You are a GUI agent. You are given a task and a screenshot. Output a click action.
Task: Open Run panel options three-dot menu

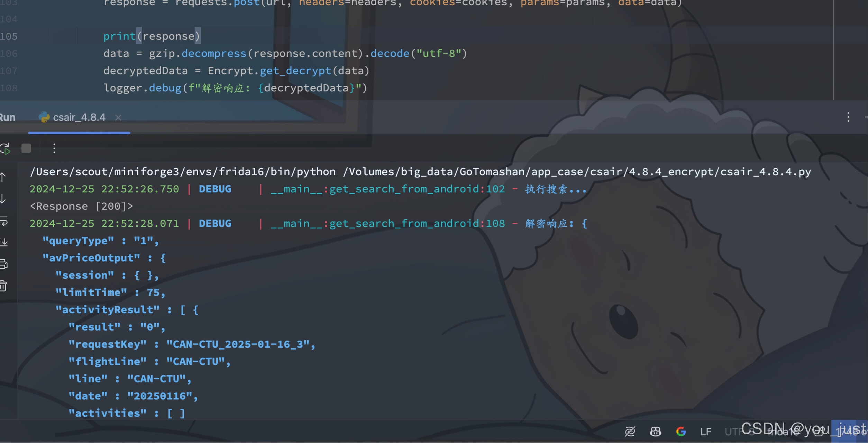848,117
